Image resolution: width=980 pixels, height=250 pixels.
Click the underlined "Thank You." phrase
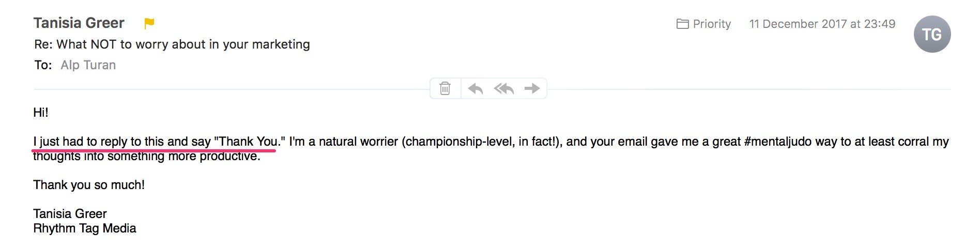[x=250, y=142]
